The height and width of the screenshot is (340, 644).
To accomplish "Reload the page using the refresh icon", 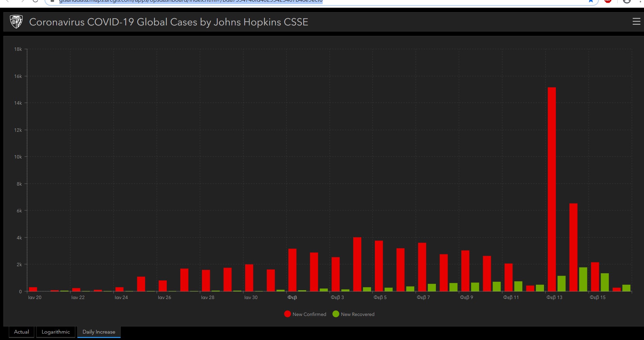I will click(x=35, y=1).
